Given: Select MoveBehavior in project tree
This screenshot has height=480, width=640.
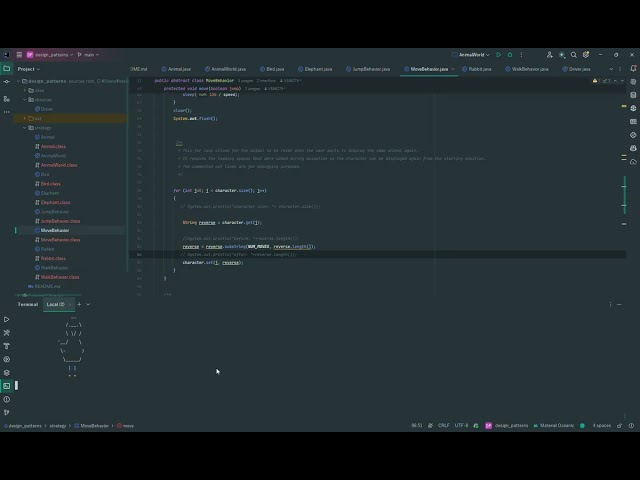Looking at the screenshot, I should coord(55,230).
